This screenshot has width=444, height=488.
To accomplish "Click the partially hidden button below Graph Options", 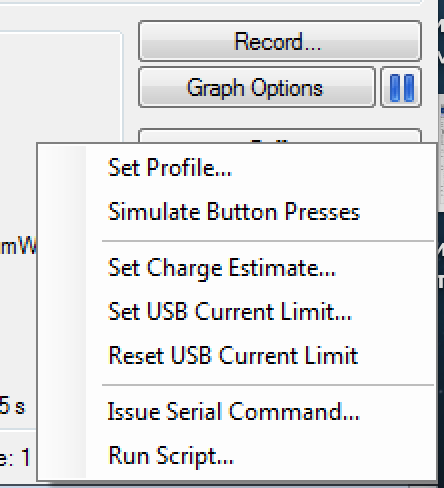I will 280,136.
